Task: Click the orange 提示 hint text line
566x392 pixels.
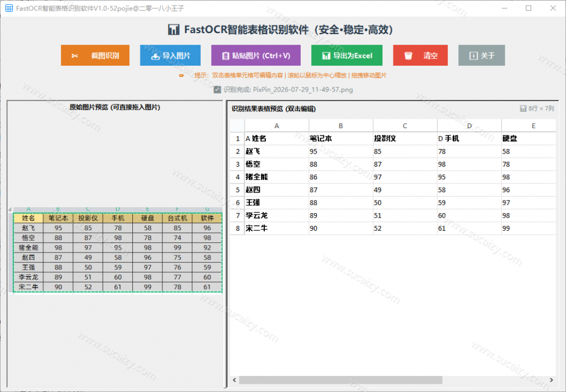Action: tap(290, 76)
